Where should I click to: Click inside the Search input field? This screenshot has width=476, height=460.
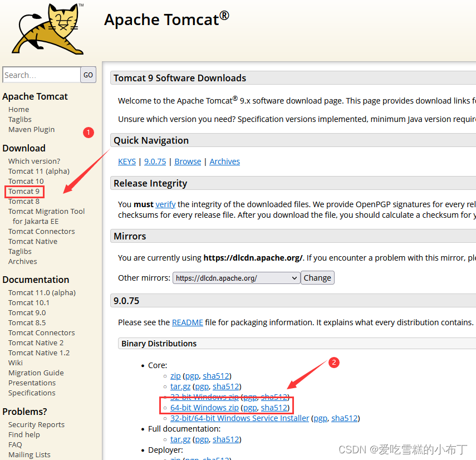click(x=41, y=75)
